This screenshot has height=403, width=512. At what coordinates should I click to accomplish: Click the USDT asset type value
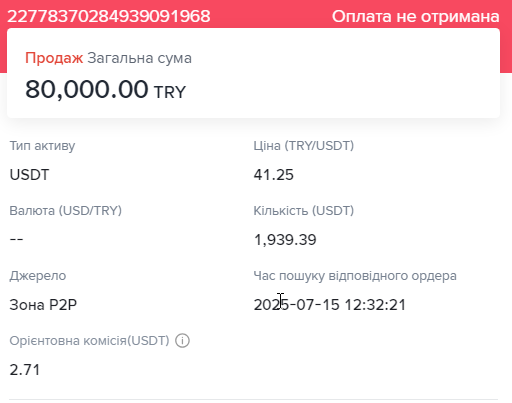coord(29,175)
